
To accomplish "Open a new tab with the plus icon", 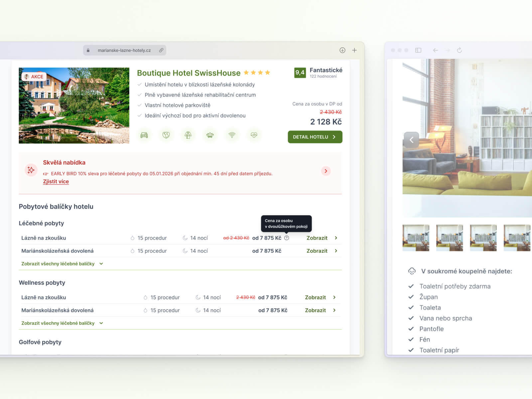I will [x=354, y=50].
